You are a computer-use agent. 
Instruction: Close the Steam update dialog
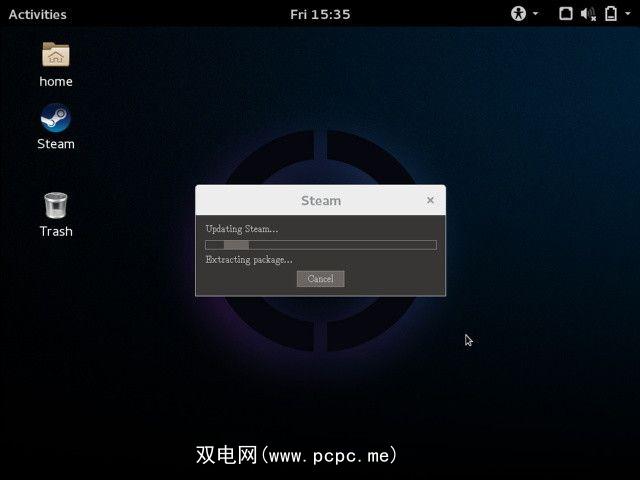[x=430, y=200]
